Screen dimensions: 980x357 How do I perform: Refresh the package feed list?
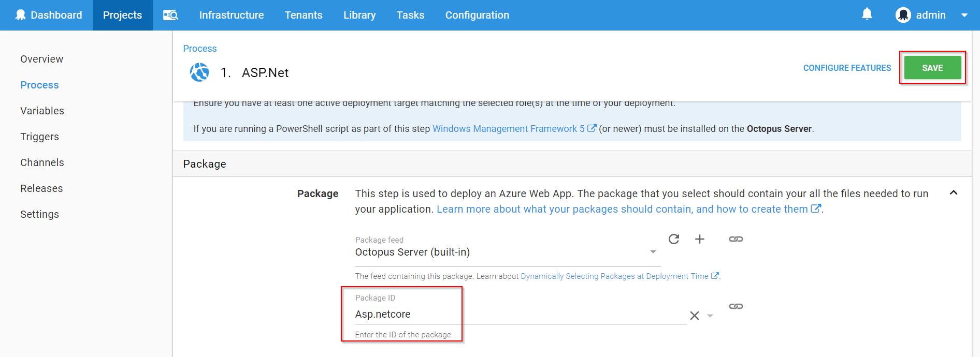[673, 239]
